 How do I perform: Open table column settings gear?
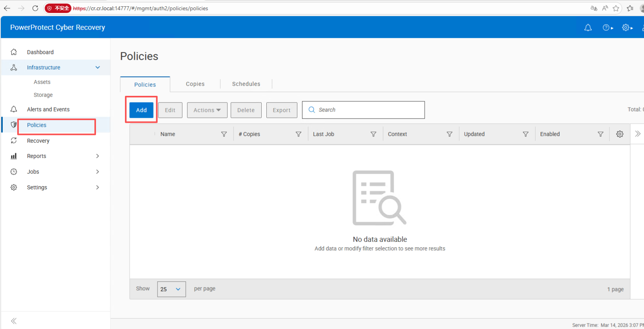click(x=620, y=134)
